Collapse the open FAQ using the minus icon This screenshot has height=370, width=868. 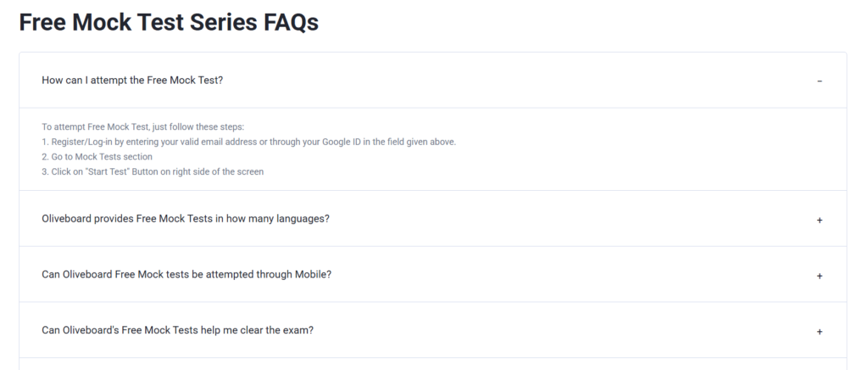click(819, 81)
